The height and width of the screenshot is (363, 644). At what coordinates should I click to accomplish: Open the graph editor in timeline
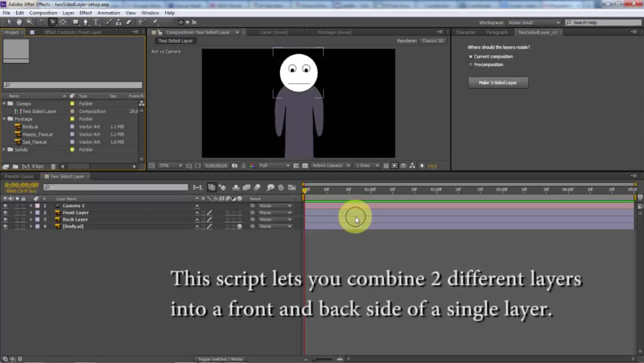tap(292, 187)
